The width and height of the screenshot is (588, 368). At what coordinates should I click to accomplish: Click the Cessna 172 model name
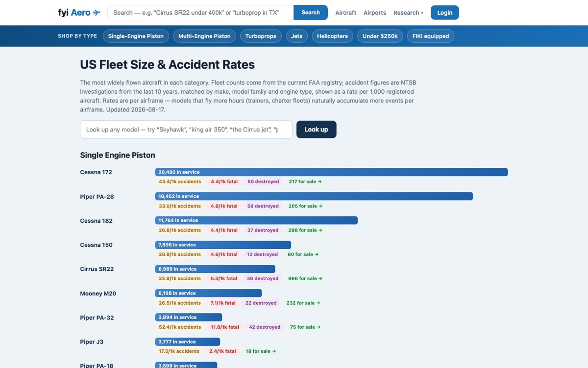pyautogui.click(x=96, y=172)
